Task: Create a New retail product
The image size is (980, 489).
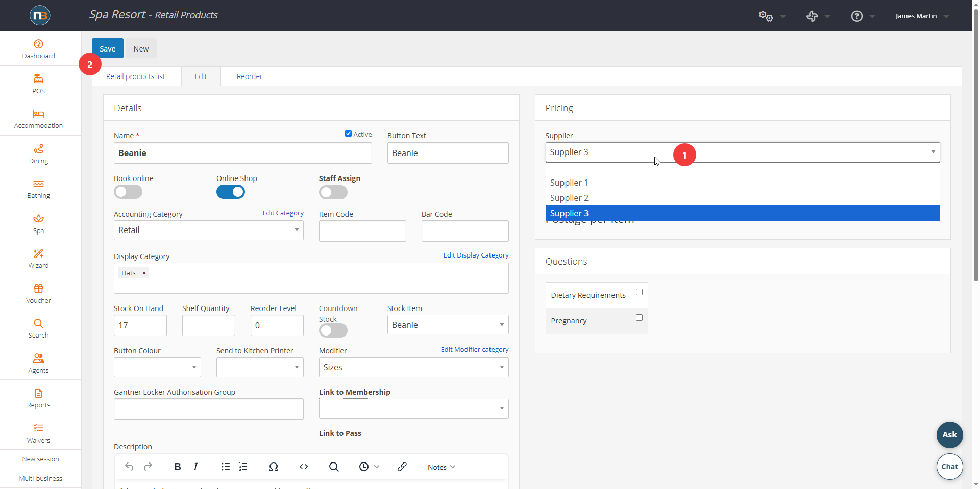Action: [141, 48]
